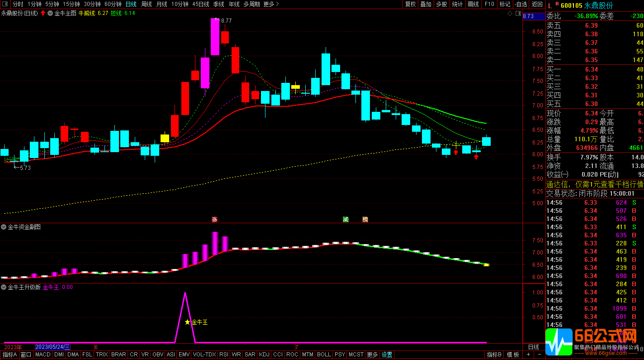Click the diamond icon at chart top-right
644x360 pixels.
click(x=510, y=14)
